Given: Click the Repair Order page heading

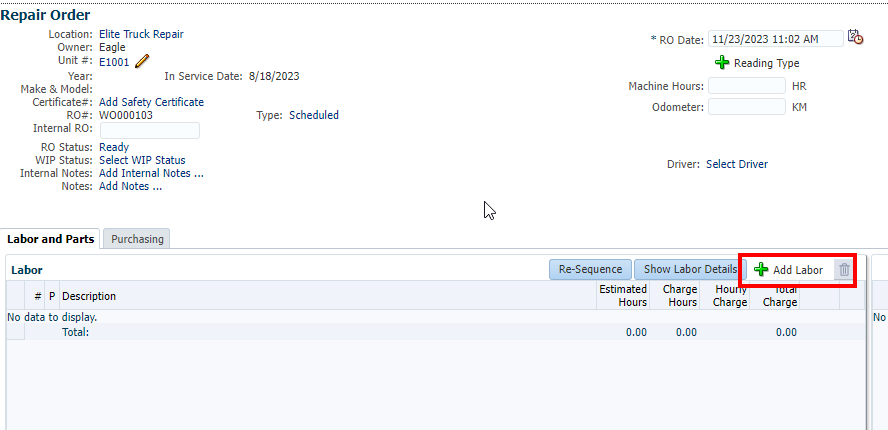Looking at the screenshot, I should pos(45,15).
